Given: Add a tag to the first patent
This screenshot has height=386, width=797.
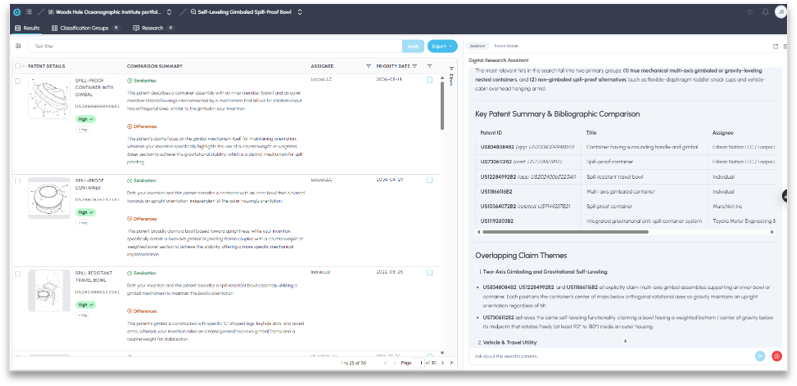Looking at the screenshot, I should pos(82,130).
